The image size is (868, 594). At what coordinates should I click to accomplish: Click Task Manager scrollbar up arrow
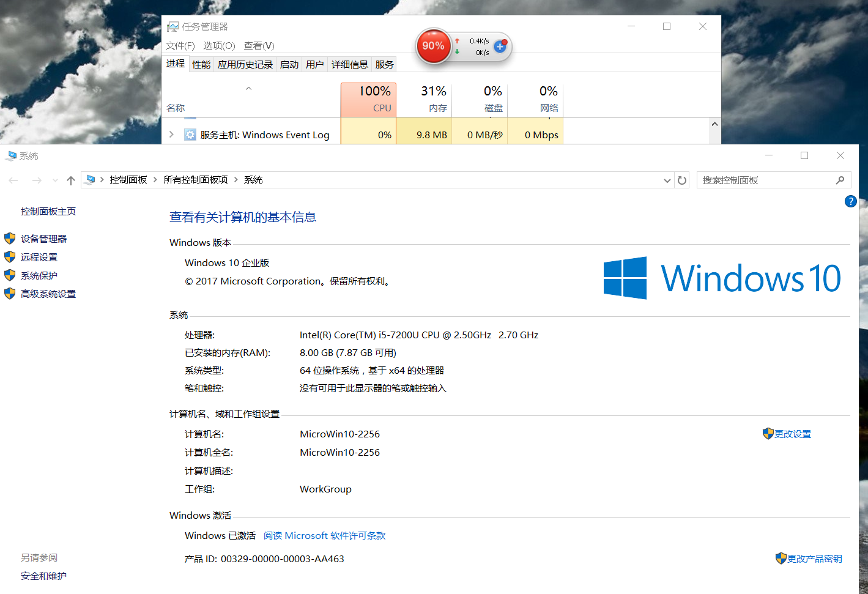click(714, 124)
